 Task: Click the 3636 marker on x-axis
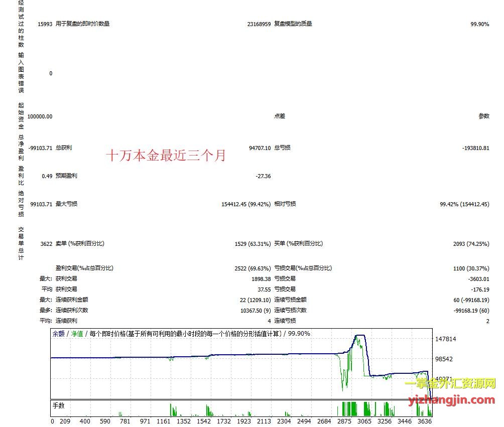[x=424, y=422]
